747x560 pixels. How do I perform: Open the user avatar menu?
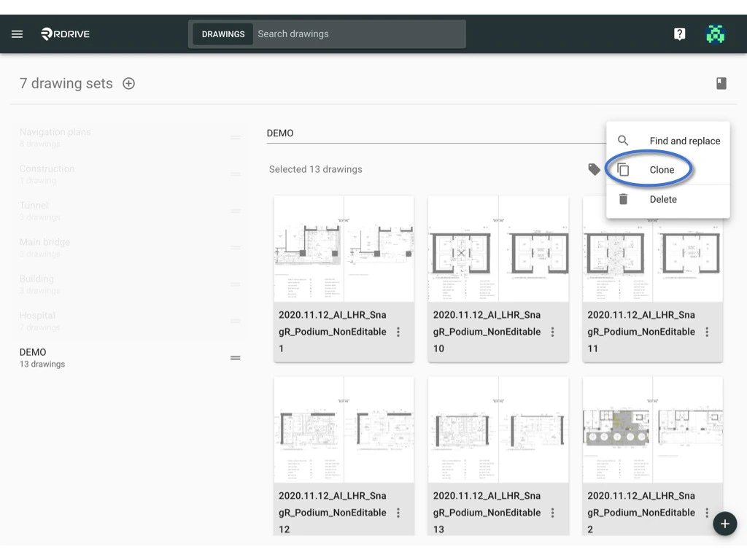715,34
